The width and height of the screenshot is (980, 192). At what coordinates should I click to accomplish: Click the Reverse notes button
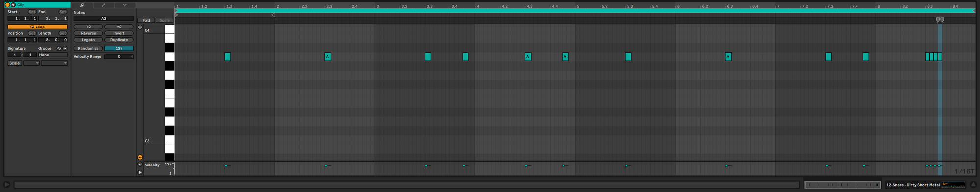(x=88, y=33)
